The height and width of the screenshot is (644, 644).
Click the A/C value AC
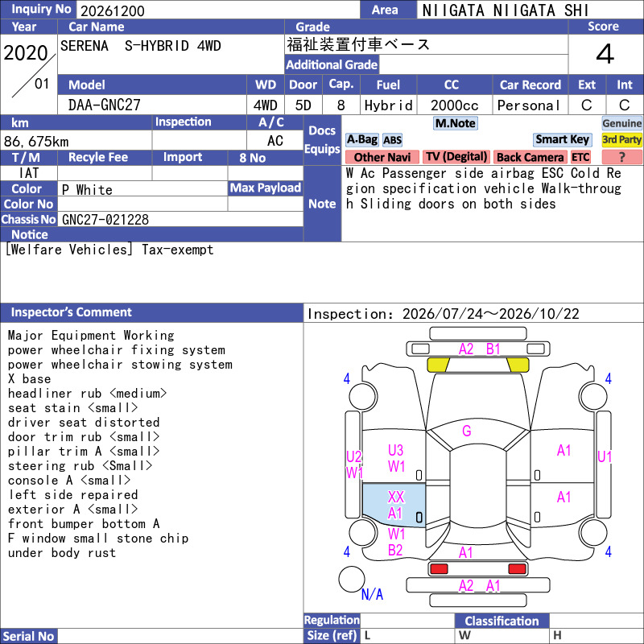[275, 141]
